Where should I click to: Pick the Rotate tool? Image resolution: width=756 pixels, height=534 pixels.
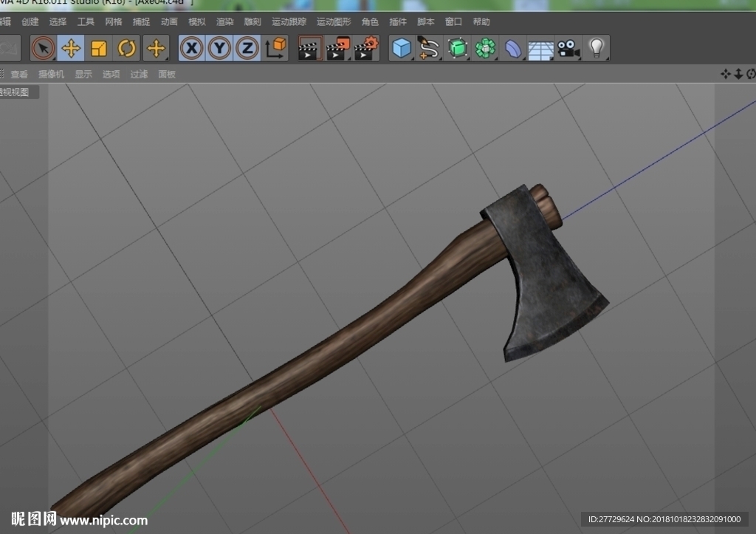[126, 48]
